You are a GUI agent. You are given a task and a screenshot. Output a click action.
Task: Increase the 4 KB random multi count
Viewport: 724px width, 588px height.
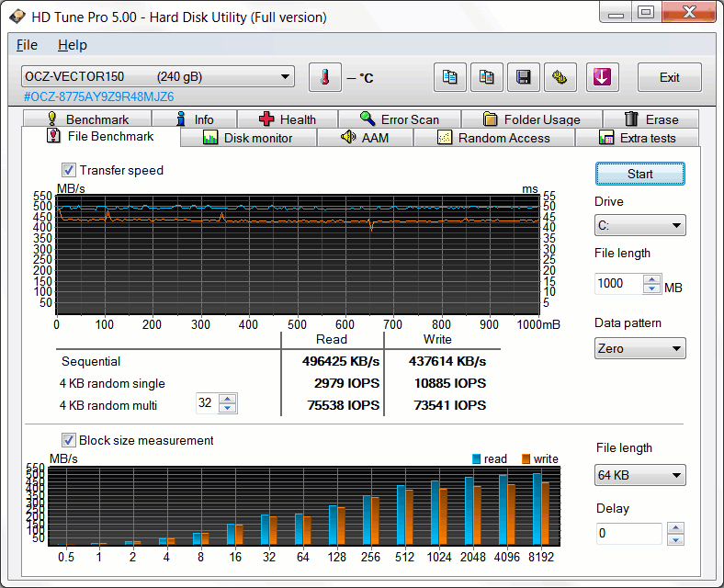pos(227,399)
